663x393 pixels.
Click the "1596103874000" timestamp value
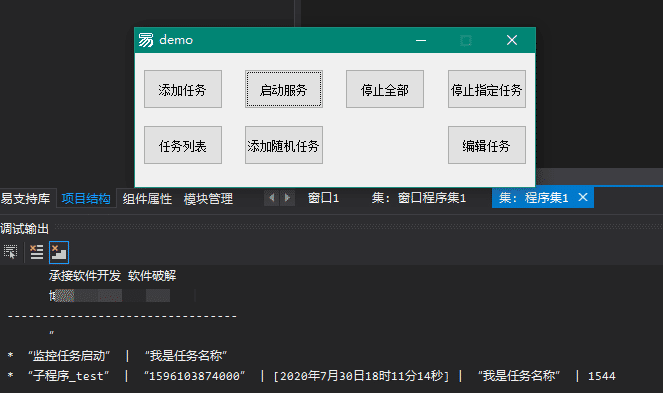(x=195, y=376)
